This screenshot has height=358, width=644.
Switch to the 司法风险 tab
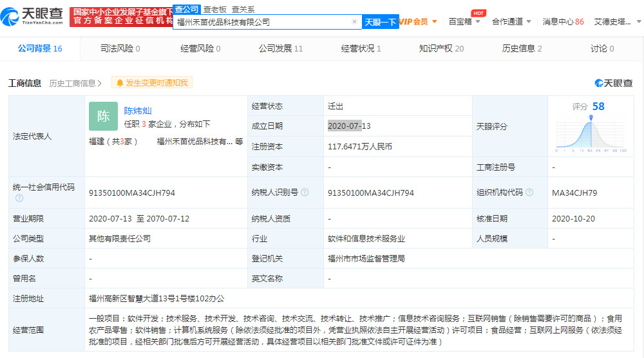tap(120, 48)
